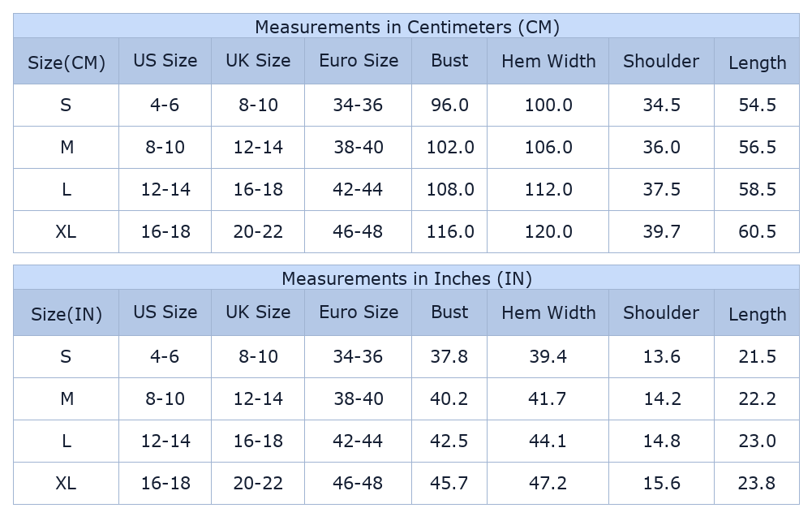The height and width of the screenshot is (521, 812).
Task: Click the 14.8 shoulder value
Action: tap(661, 441)
